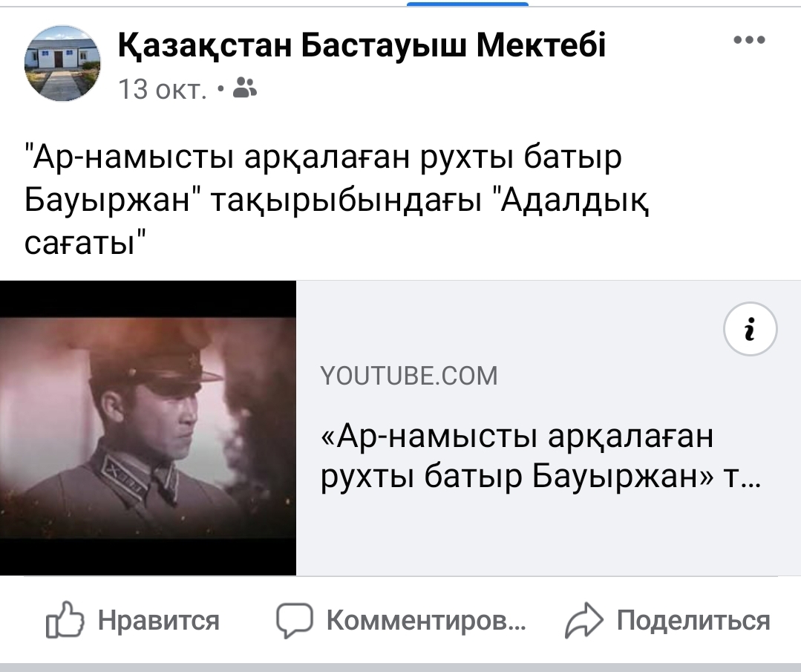This screenshot has width=801, height=672.
Task: Tap the Поделиться label
Action: click(x=693, y=620)
